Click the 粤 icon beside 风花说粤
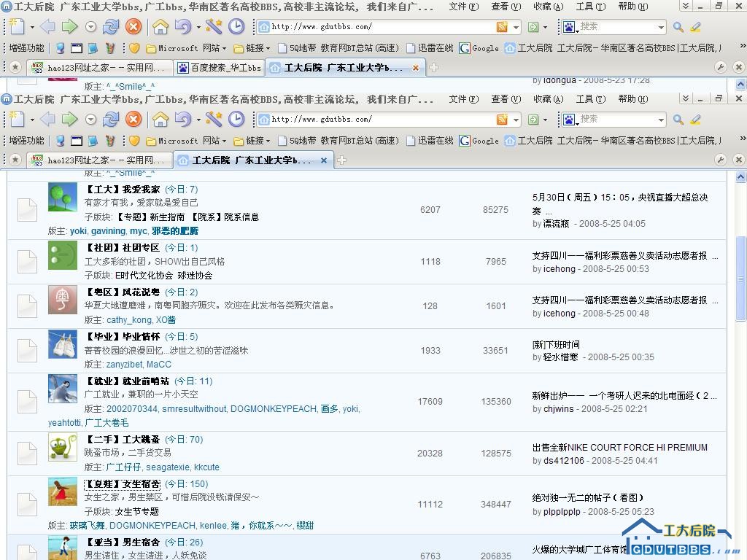Image resolution: width=747 pixels, height=560 pixels. tap(63, 300)
